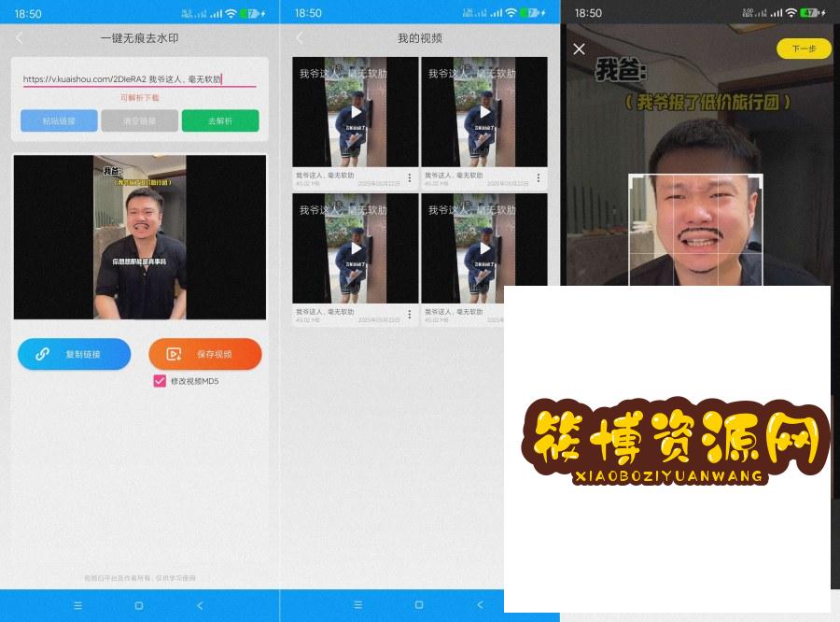This screenshot has width=840, height=622.
Task: Tap the back arrow beside 我的视频
Action: click(x=300, y=38)
